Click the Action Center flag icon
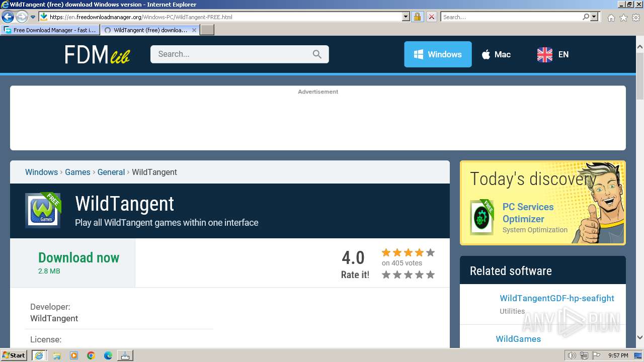This screenshot has height=362, width=644. pyautogui.click(x=596, y=355)
